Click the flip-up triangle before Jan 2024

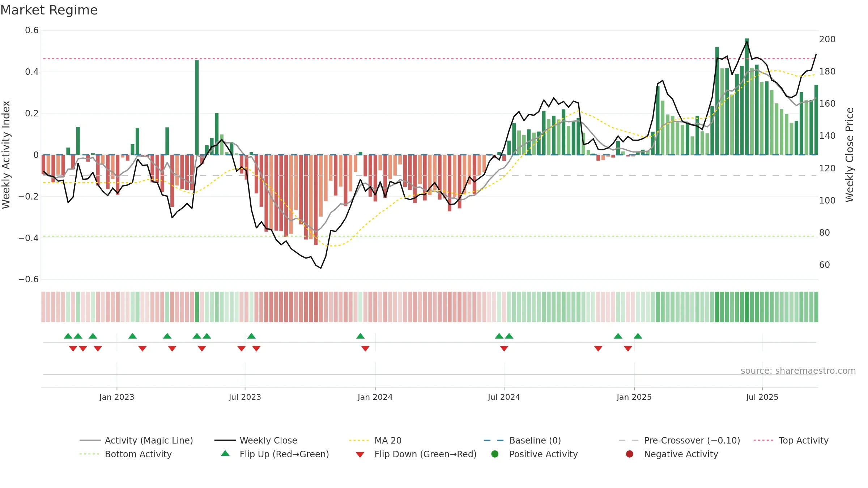pos(361,336)
